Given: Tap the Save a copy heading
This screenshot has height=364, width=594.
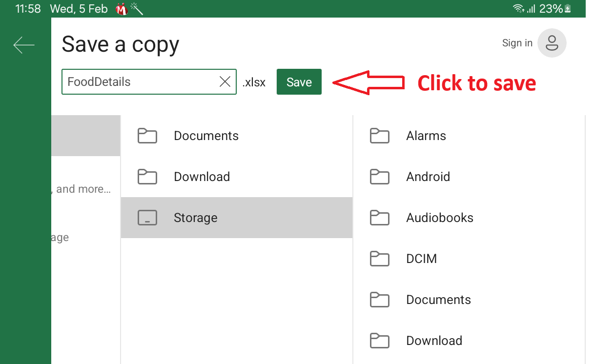Looking at the screenshot, I should 121,44.
